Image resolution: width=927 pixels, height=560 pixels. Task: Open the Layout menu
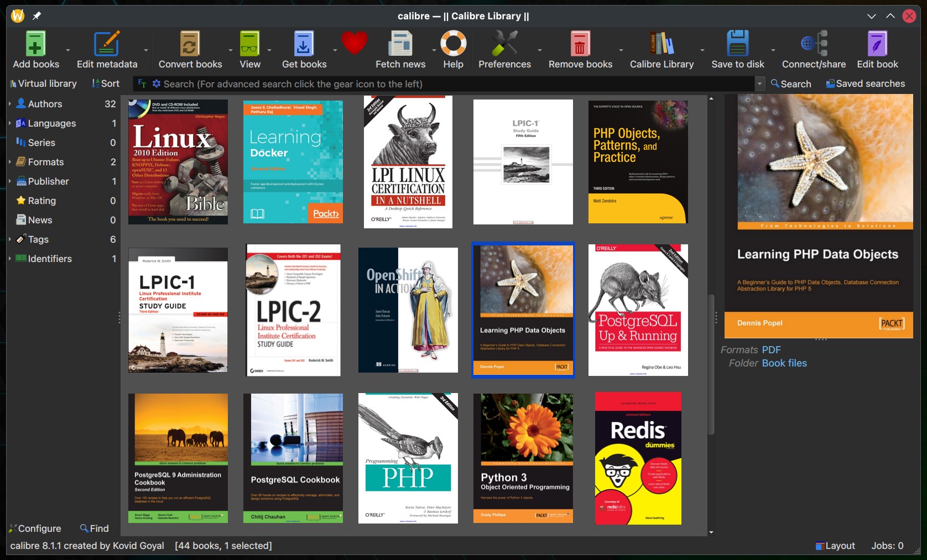tap(835, 546)
